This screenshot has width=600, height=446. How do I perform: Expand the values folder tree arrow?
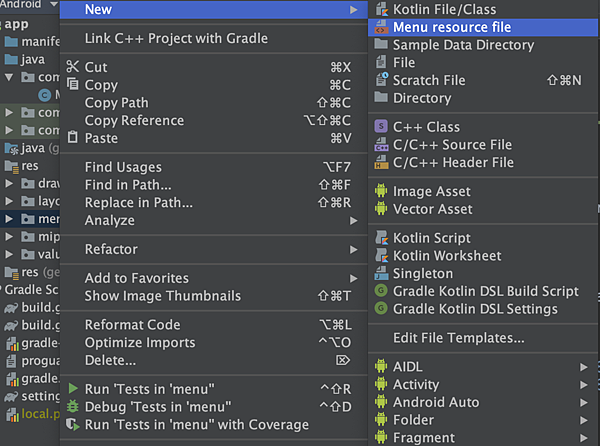point(9,254)
